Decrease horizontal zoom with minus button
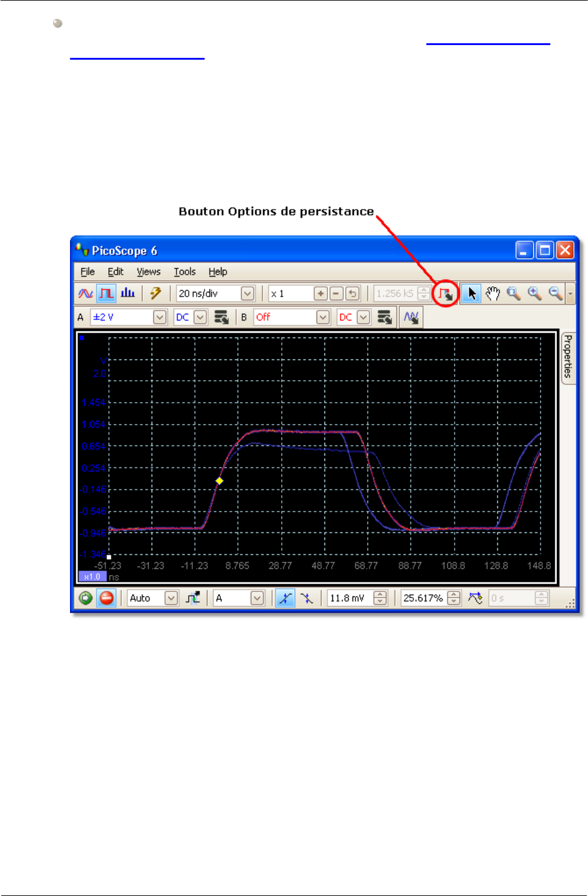This screenshot has width=588, height=896. coord(337,294)
